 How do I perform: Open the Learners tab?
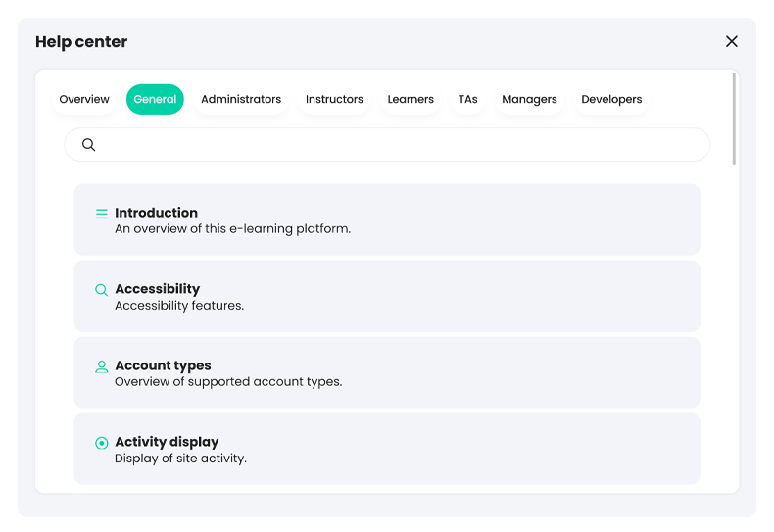411,99
